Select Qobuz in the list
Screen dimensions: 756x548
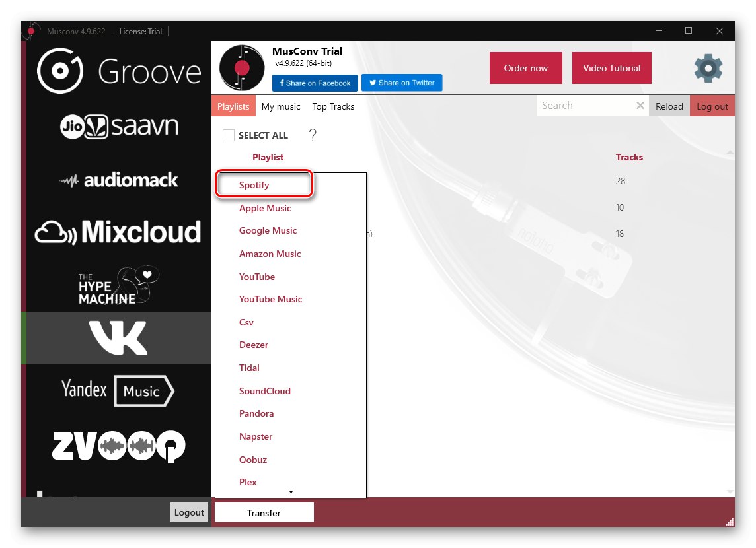coord(253,460)
